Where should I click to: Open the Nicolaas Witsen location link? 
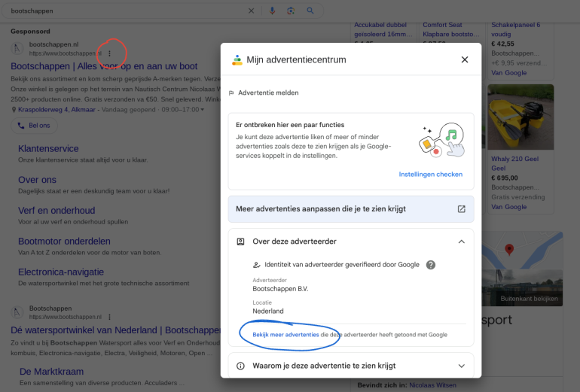432,385
